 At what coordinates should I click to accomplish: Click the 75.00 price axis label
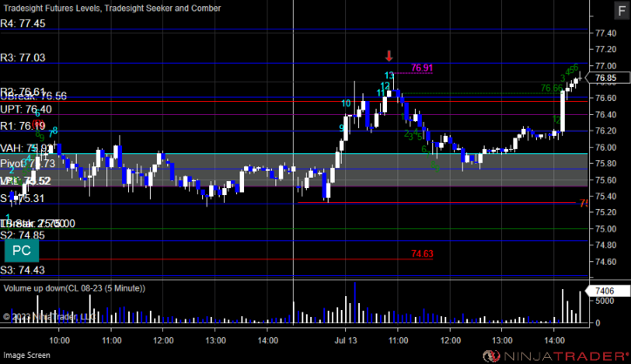click(x=606, y=229)
